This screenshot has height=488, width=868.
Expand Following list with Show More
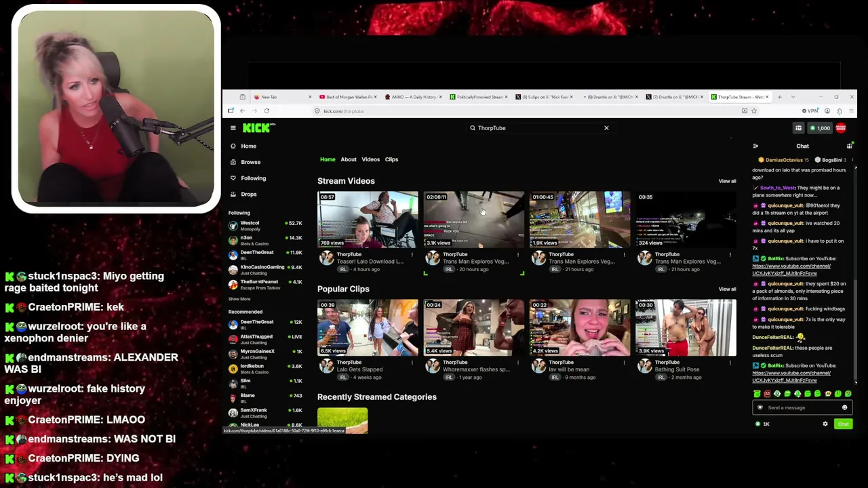click(x=239, y=299)
